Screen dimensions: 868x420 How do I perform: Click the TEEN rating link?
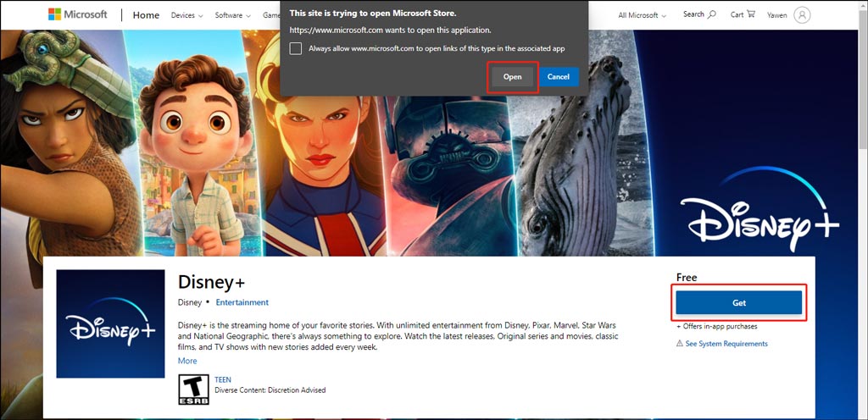click(223, 380)
